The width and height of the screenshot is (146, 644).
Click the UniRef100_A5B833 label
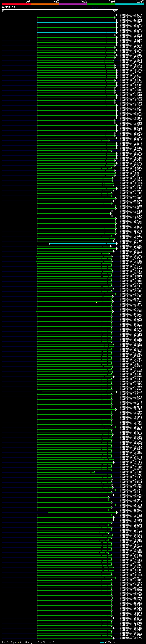point(131,82)
